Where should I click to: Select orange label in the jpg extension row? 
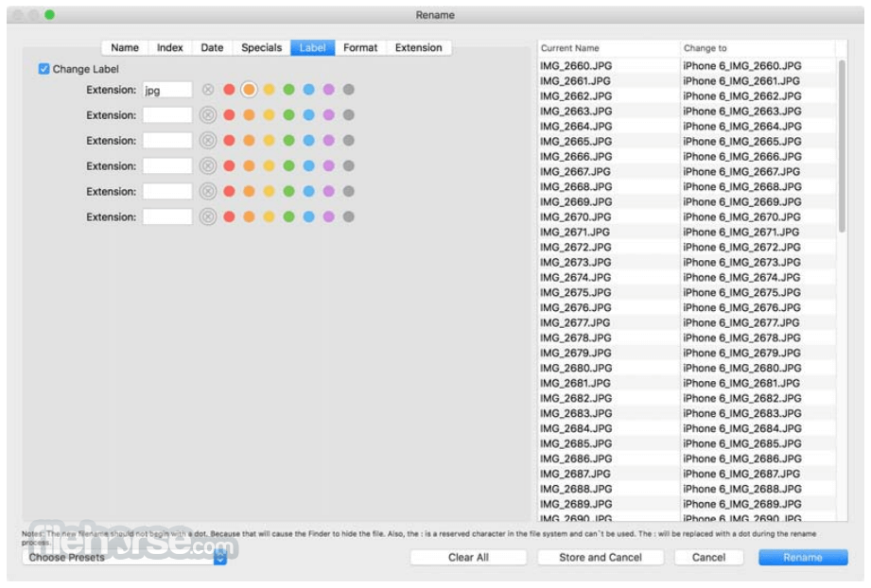click(x=249, y=90)
